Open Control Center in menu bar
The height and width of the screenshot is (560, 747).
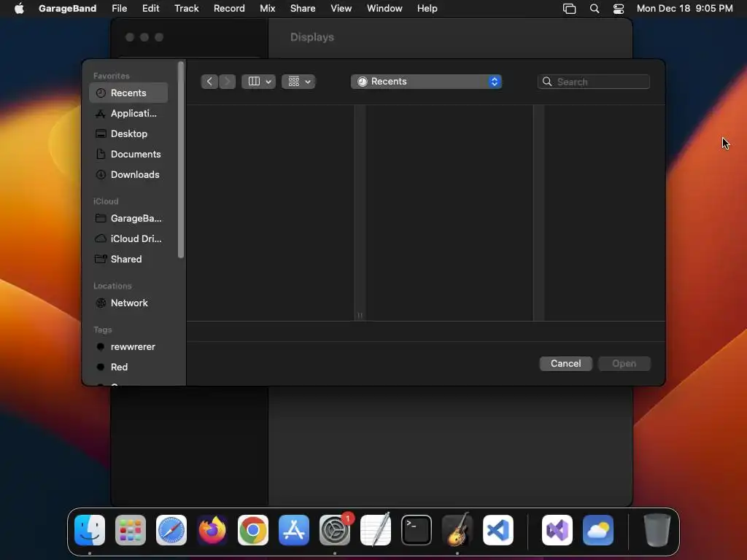tap(619, 8)
